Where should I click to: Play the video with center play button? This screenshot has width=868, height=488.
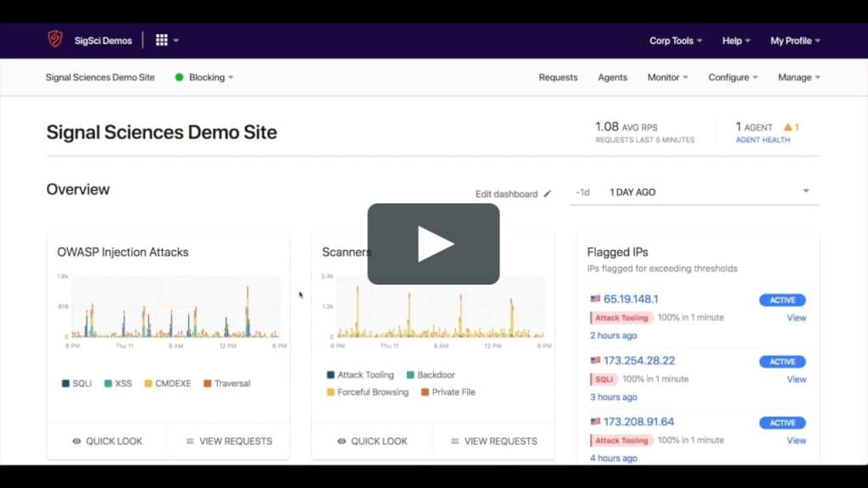click(x=433, y=244)
